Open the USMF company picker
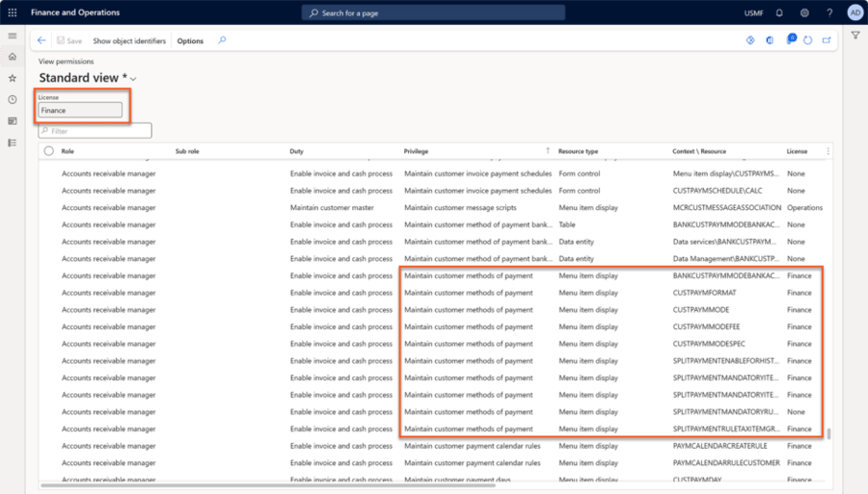 754,12
